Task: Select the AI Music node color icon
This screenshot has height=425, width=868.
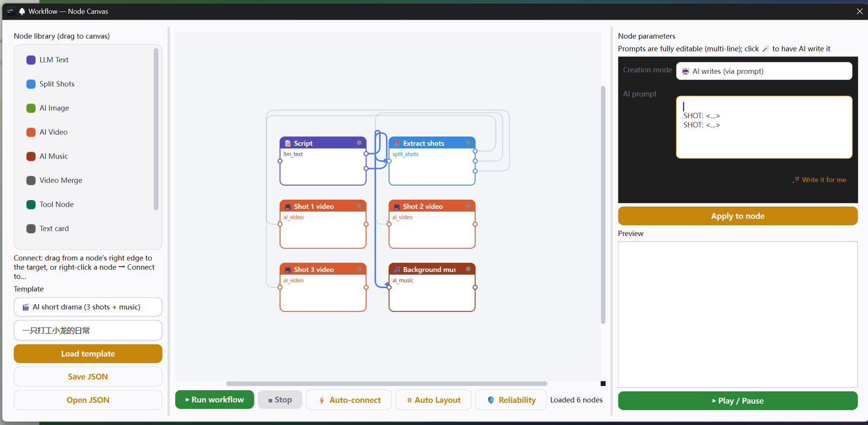Action: coord(31,156)
